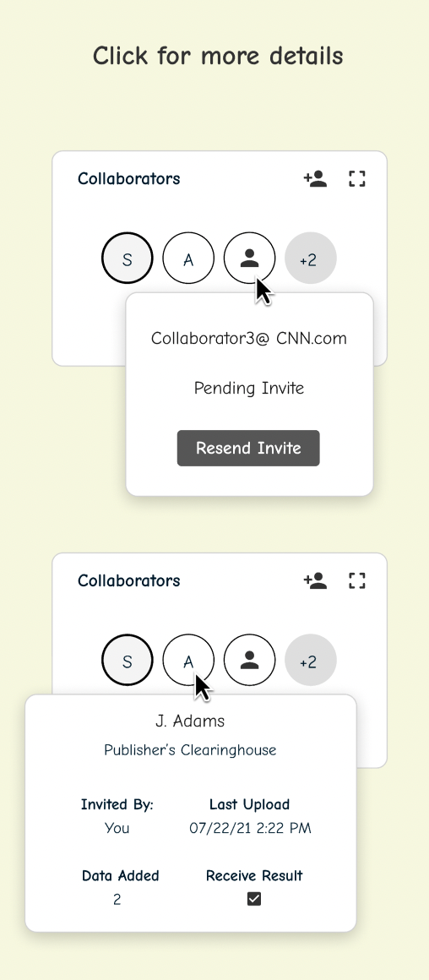Click add collaborator icon in J. Adams card
Screen dimensions: 429x980
pos(315,580)
